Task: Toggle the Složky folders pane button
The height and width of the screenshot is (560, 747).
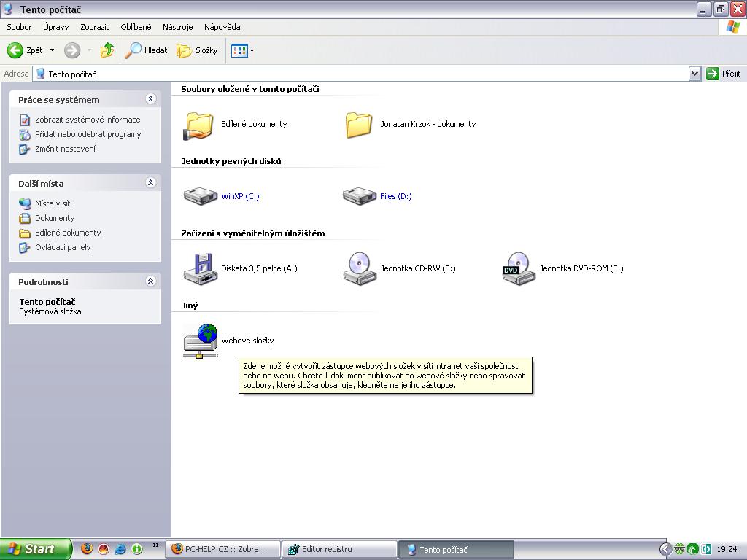Action: pyautogui.click(x=198, y=50)
